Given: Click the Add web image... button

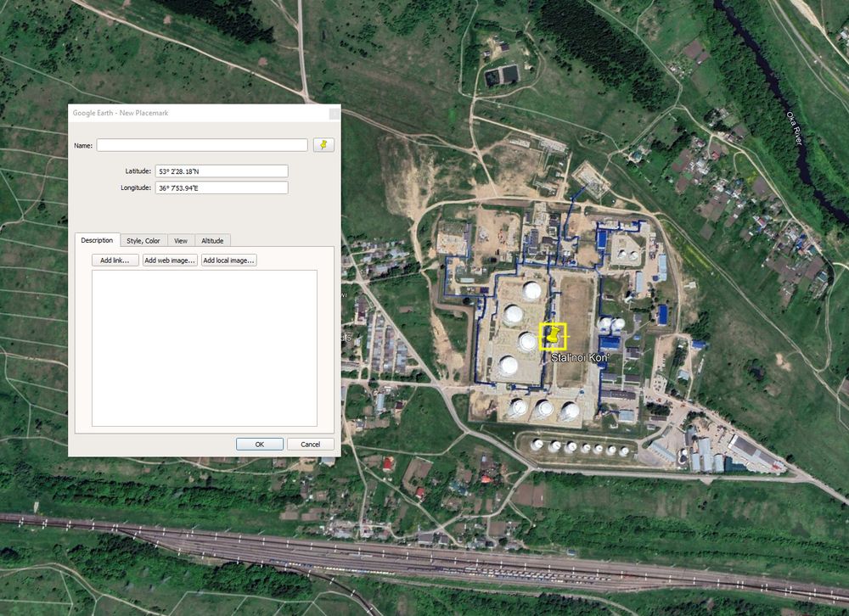Looking at the screenshot, I should click(170, 260).
